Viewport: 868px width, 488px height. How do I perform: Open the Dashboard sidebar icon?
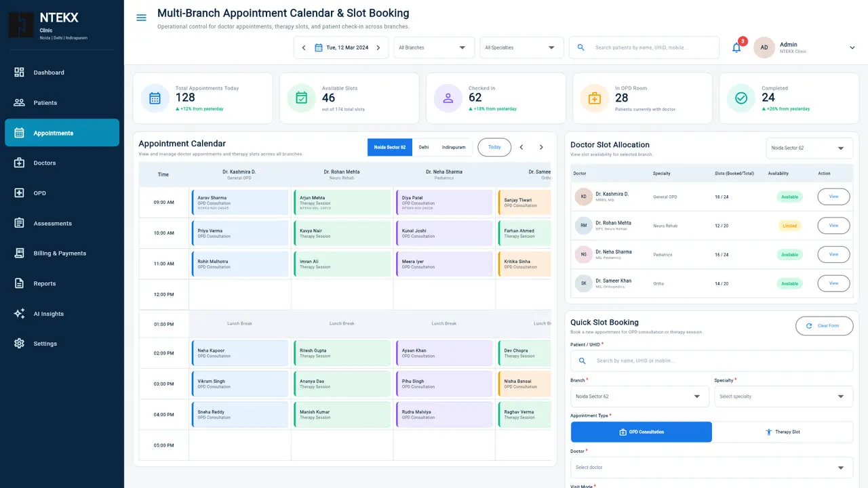point(19,73)
